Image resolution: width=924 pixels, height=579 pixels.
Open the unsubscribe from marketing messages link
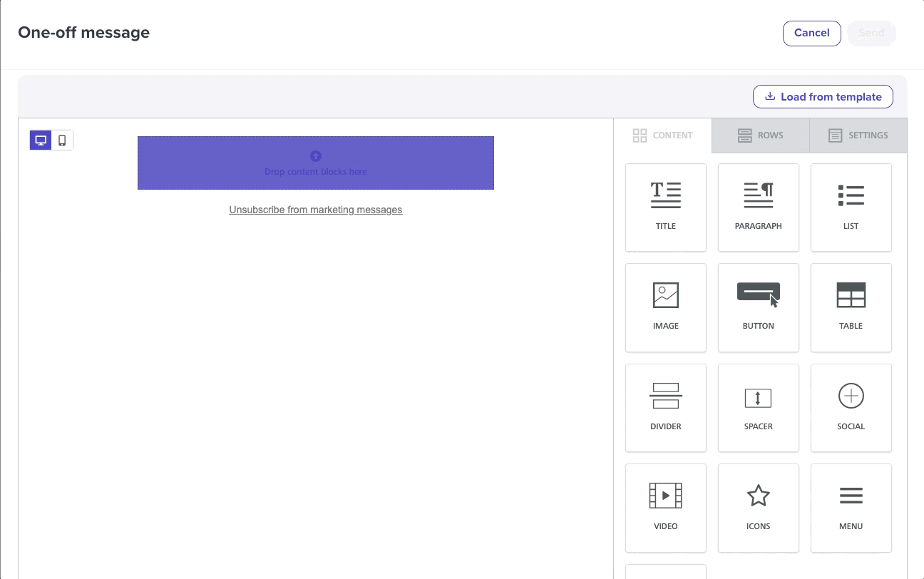tap(315, 210)
